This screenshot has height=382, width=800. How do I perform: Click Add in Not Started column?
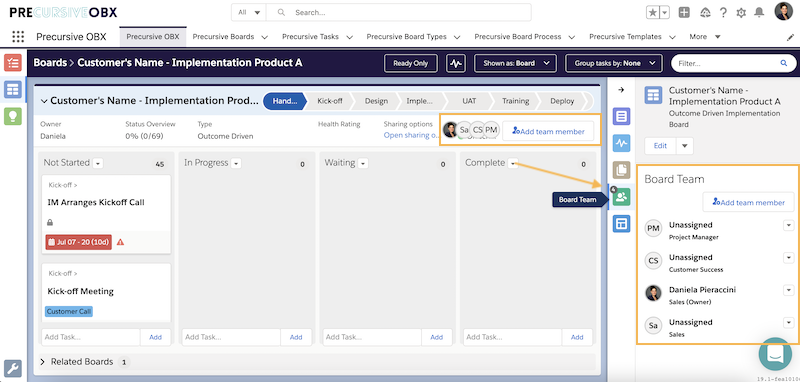click(x=155, y=337)
